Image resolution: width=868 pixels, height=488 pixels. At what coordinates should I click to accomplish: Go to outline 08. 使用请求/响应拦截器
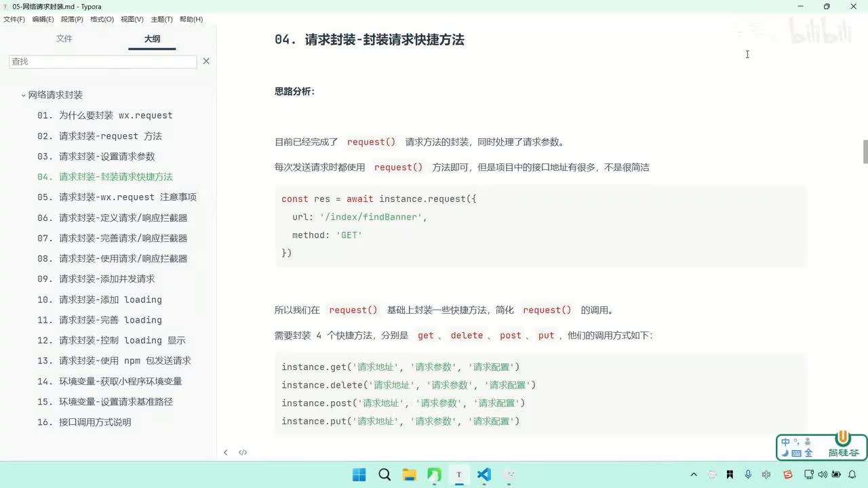click(x=113, y=258)
